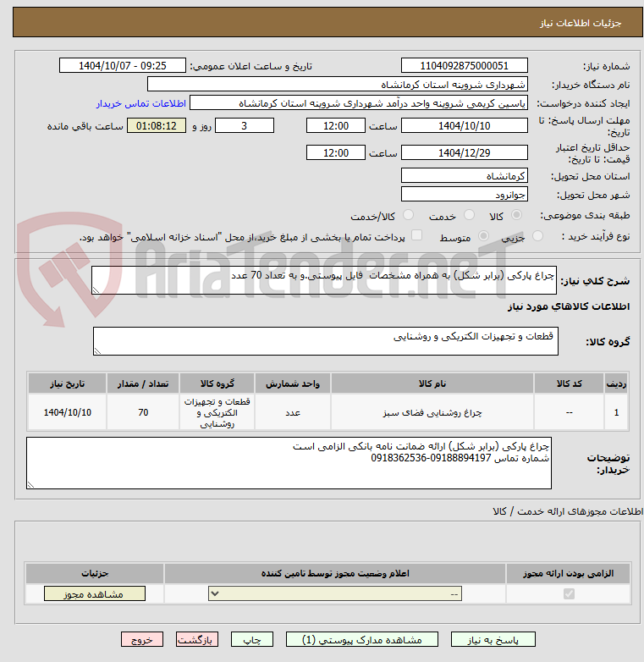Select the خدمت radio button
This screenshot has width=644, height=662.
tap(469, 215)
